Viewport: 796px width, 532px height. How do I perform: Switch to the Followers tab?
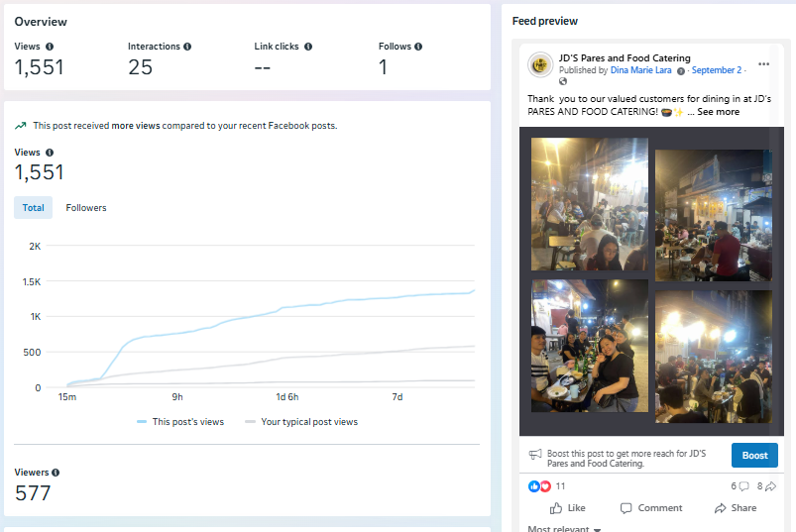tap(86, 208)
